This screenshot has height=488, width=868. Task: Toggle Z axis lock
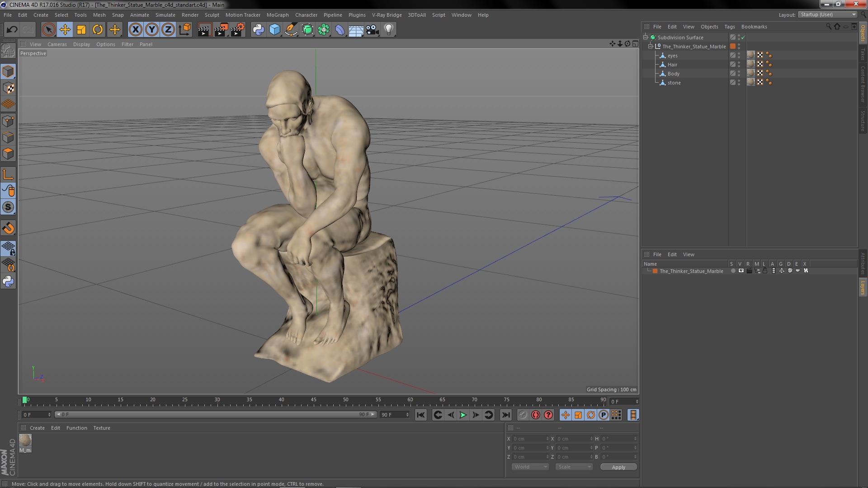168,30
